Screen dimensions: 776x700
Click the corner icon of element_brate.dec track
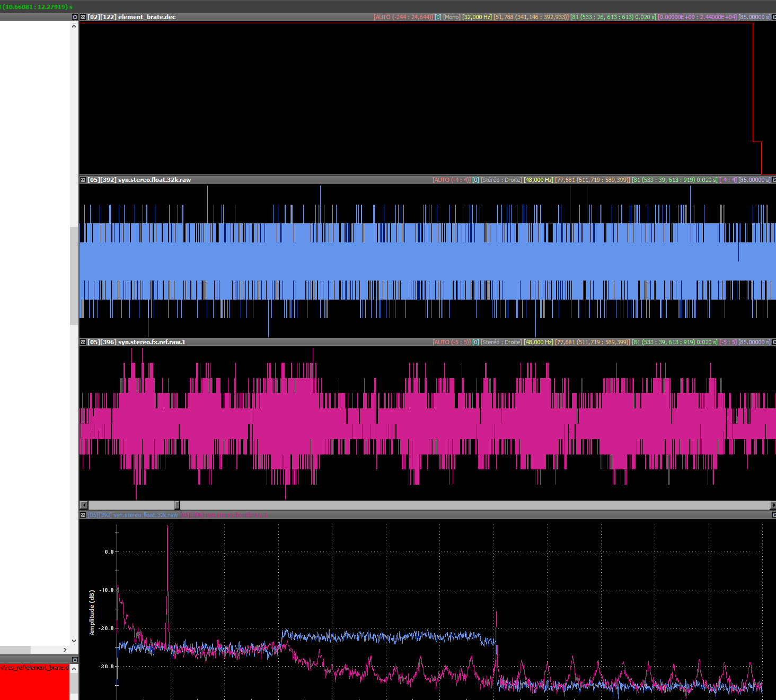[774, 17]
